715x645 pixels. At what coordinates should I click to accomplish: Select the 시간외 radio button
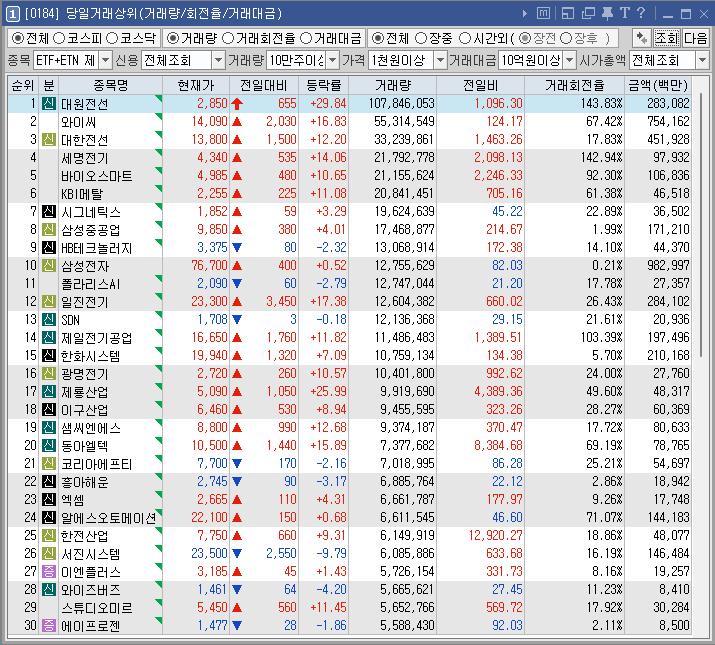tap(465, 38)
